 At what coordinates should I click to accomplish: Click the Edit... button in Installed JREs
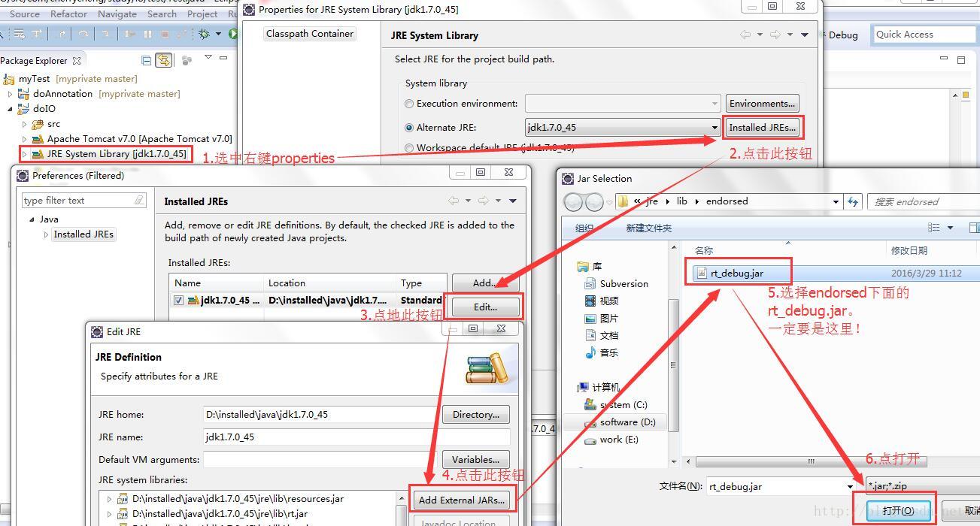[x=485, y=307]
